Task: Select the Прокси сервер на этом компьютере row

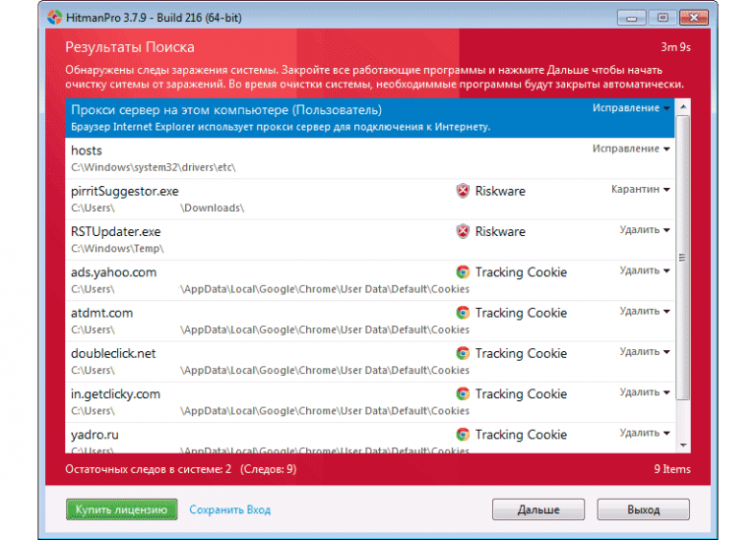Action: 370,118
